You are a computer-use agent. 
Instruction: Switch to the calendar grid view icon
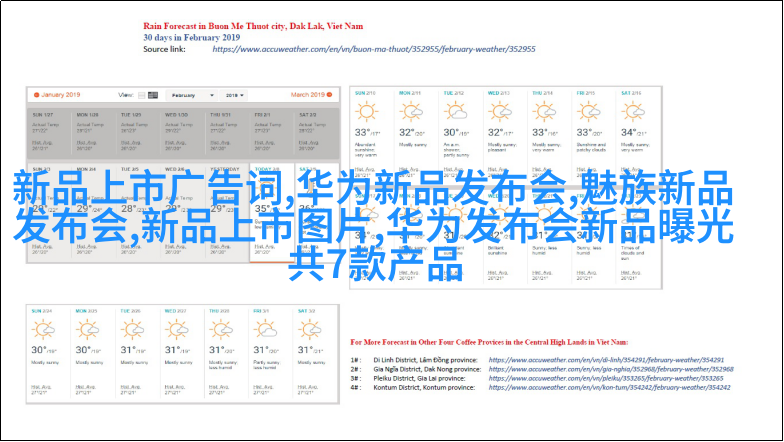pyautogui.click(x=153, y=95)
